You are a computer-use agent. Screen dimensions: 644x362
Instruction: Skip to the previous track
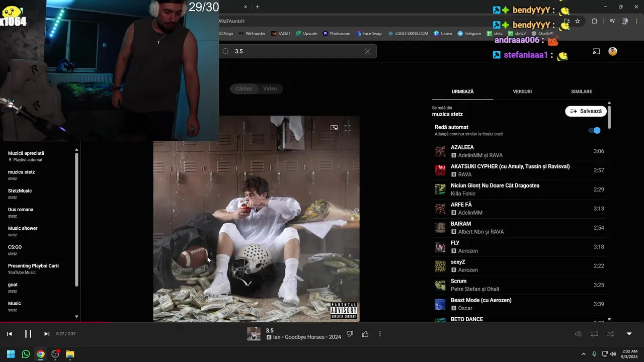click(9, 334)
